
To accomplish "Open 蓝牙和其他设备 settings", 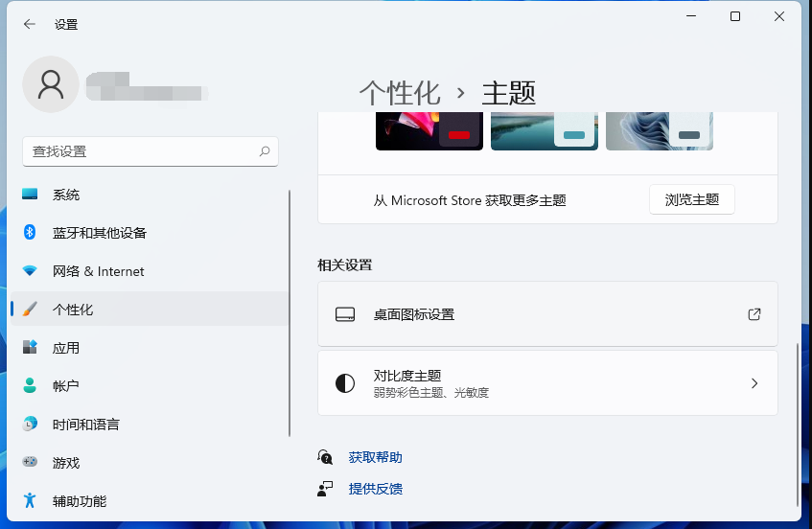I will click(150, 233).
